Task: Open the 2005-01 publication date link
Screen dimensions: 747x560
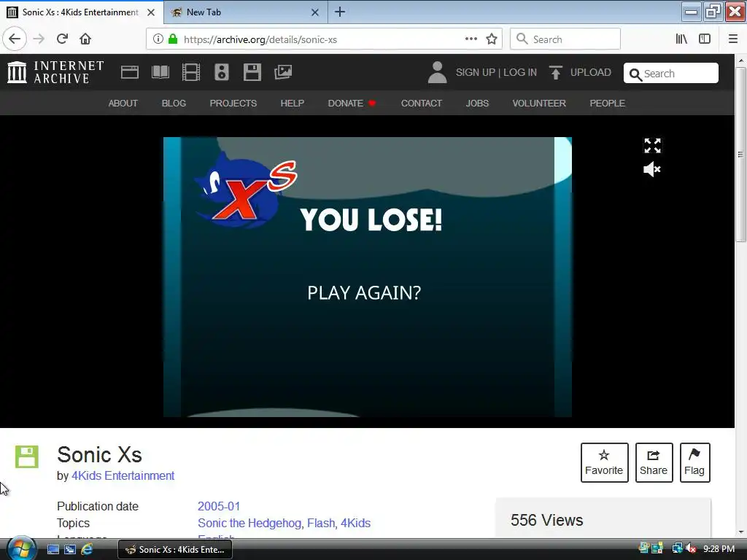Action: [x=219, y=506]
